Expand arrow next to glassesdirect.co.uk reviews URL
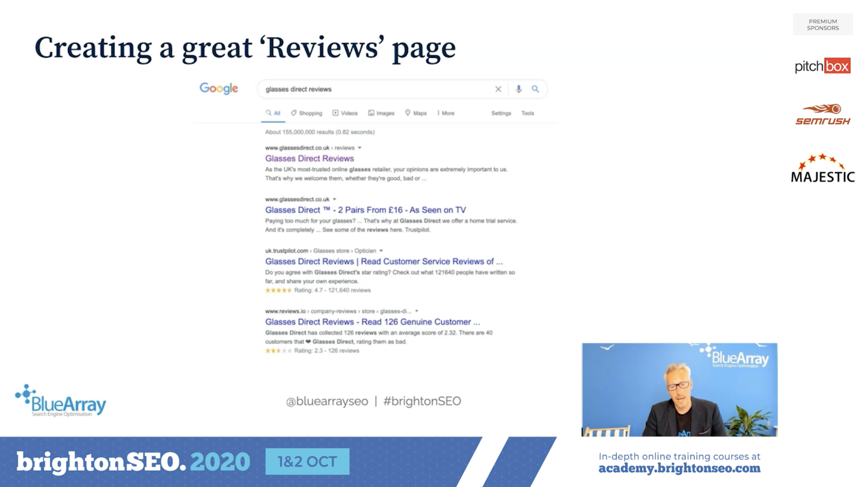This screenshot has width=868, height=487. (x=359, y=148)
